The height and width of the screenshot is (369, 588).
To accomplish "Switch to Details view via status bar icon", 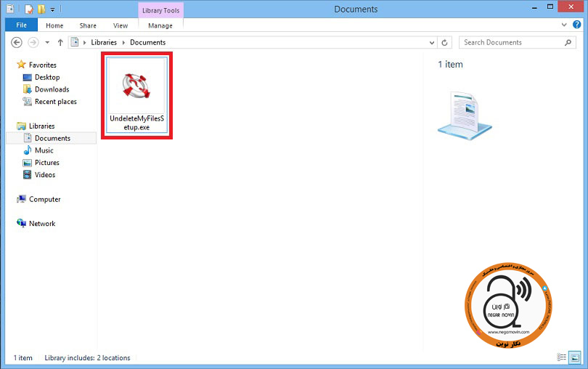I will [561, 357].
